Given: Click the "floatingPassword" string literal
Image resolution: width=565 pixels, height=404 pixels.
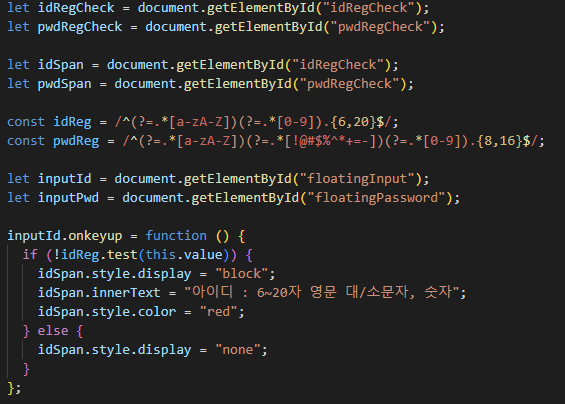Looking at the screenshot, I should click(x=380, y=198).
